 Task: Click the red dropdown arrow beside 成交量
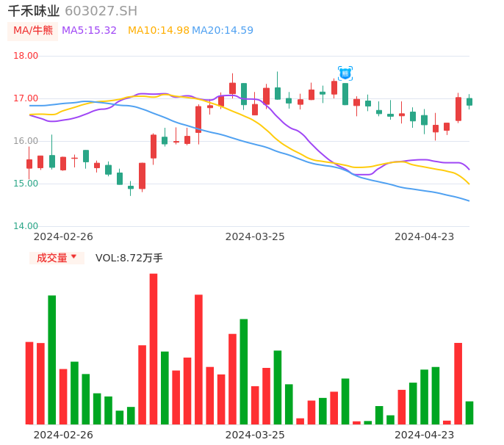[73, 257]
